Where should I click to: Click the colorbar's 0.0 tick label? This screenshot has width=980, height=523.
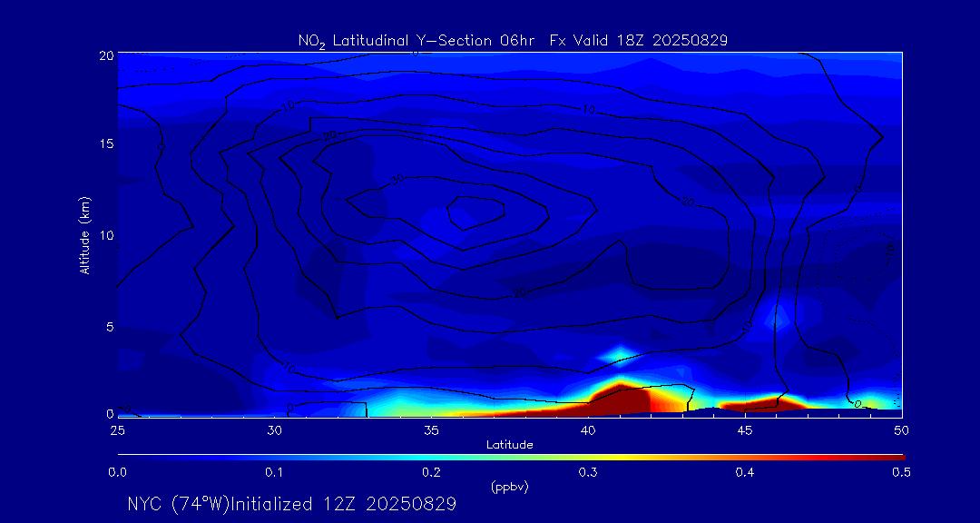click(x=117, y=472)
